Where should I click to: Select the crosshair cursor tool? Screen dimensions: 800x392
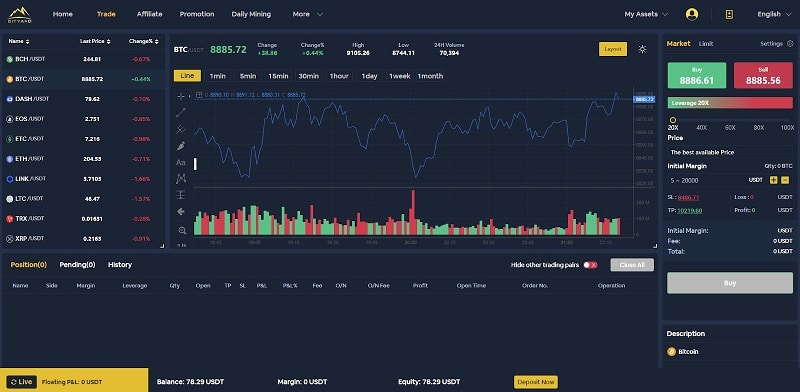click(x=181, y=96)
